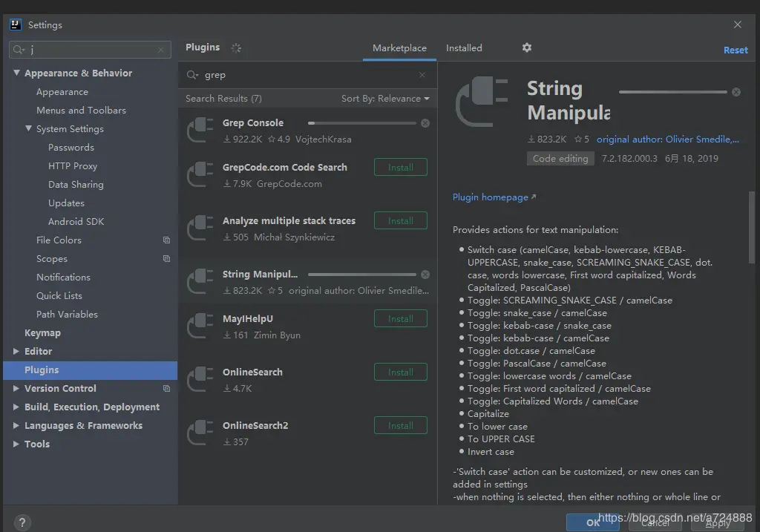Click Reset to revert plugin changes
This screenshot has height=532, width=760.
[x=736, y=50]
